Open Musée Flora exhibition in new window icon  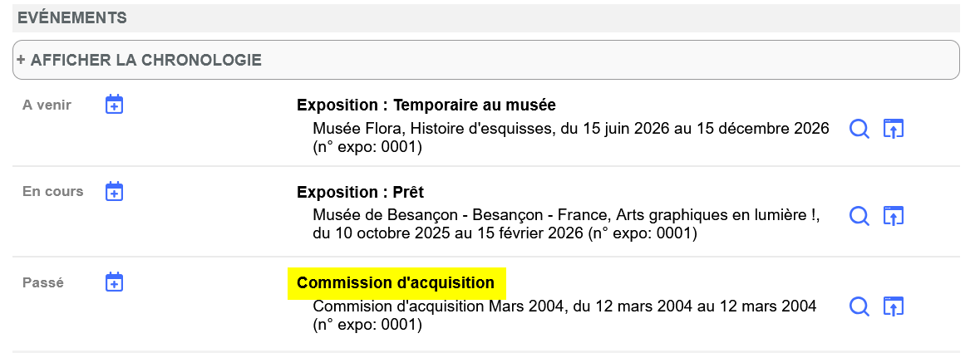893,129
